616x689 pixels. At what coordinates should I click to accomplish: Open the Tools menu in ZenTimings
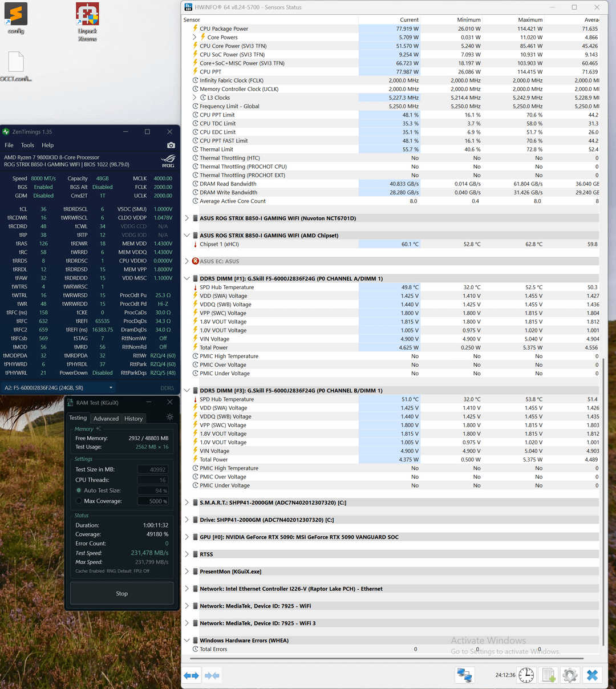(27, 145)
